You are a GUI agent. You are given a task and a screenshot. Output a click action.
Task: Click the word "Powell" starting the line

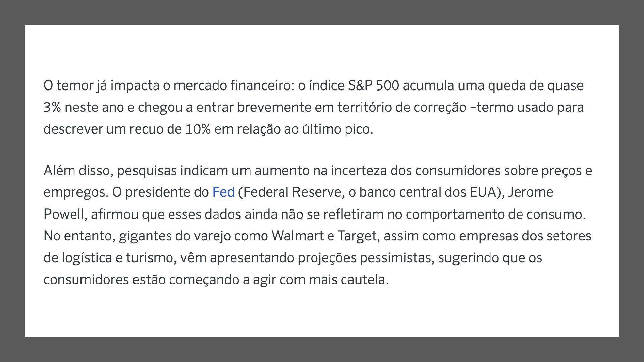pos(65,214)
